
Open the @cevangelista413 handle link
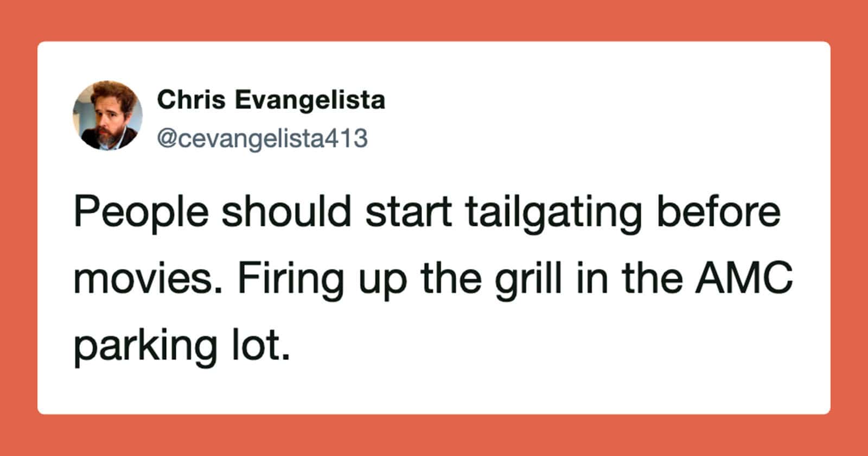click(262, 138)
